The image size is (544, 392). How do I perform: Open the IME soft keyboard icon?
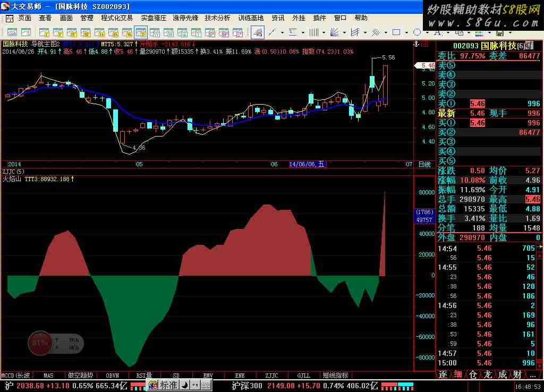206,385
